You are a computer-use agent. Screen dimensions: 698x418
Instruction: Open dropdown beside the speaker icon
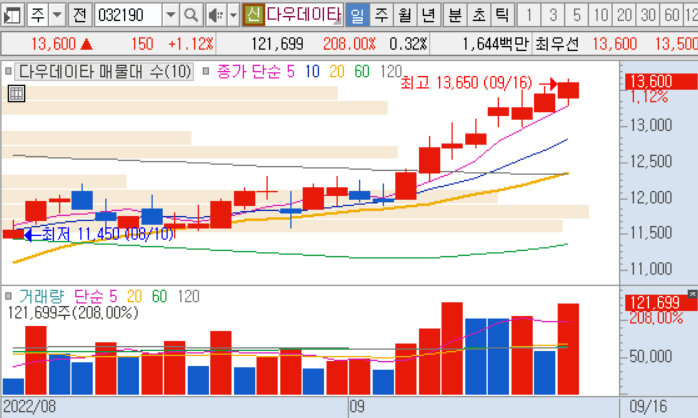[233, 15]
